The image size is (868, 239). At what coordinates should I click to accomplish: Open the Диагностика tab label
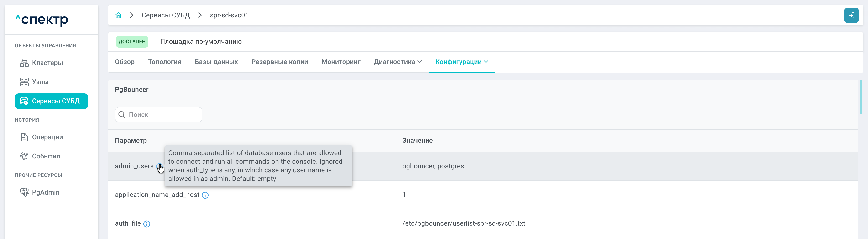click(394, 62)
